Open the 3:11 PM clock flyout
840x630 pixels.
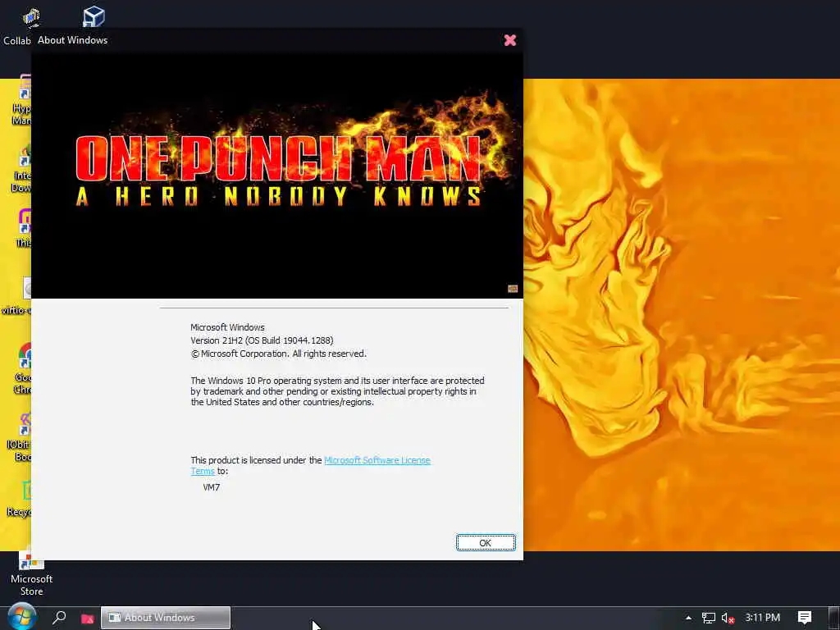pyautogui.click(x=762, y=617)
